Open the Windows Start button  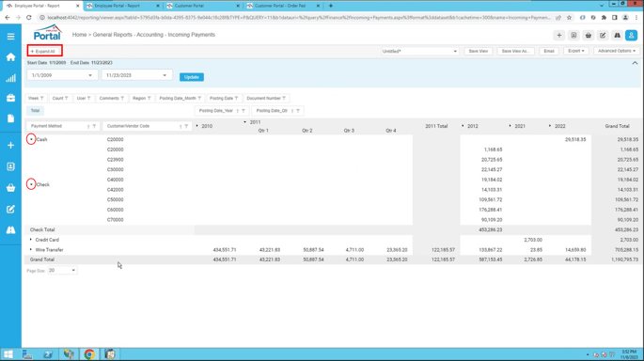click(8, 354)
